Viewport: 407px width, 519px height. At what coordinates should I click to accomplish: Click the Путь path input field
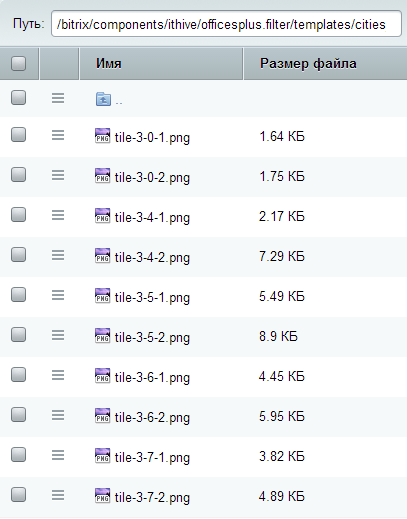pyautogui.click(x=226, y=24)
